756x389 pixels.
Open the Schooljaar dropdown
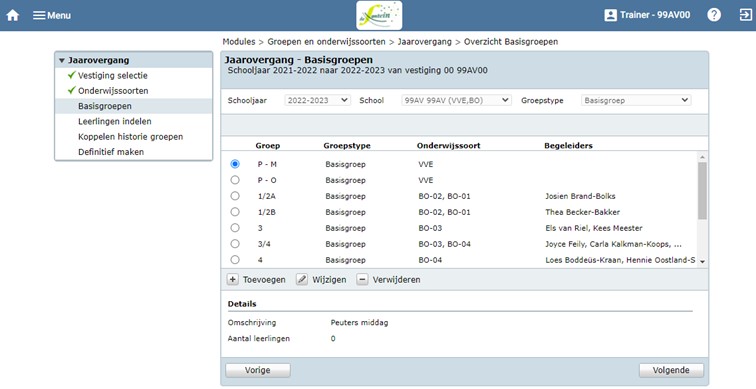pos(317,100)
